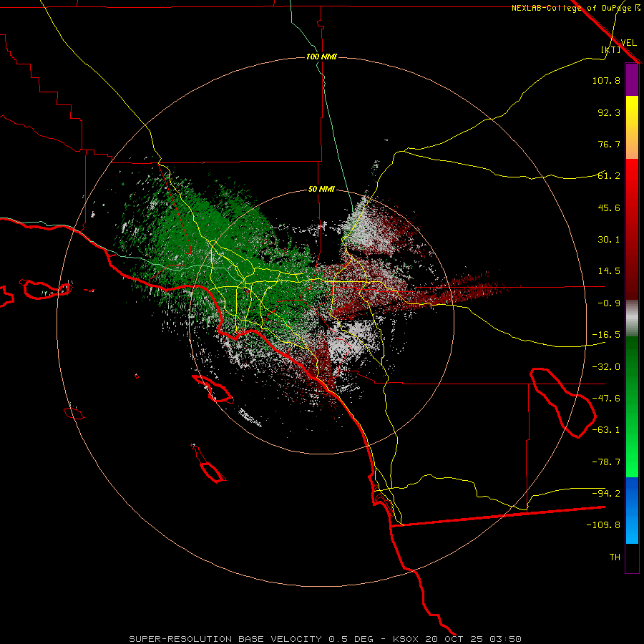
Task: Click the 61.2 color scale value
Action: [x=609, y=176]
